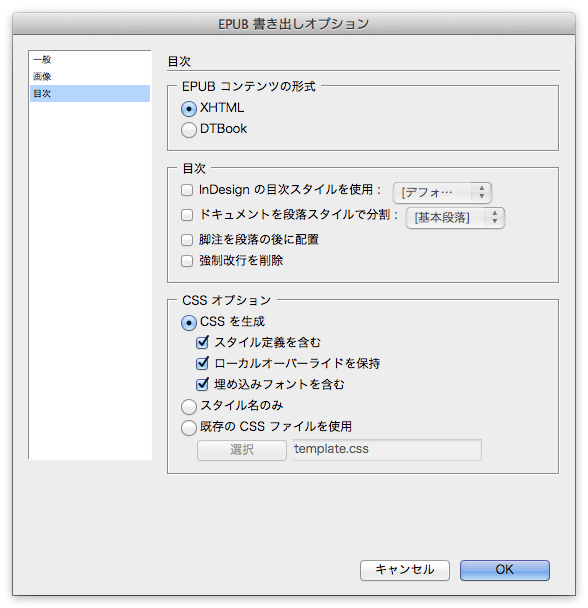
Task: Select the DTBook format option
Action: pos(189,130)
